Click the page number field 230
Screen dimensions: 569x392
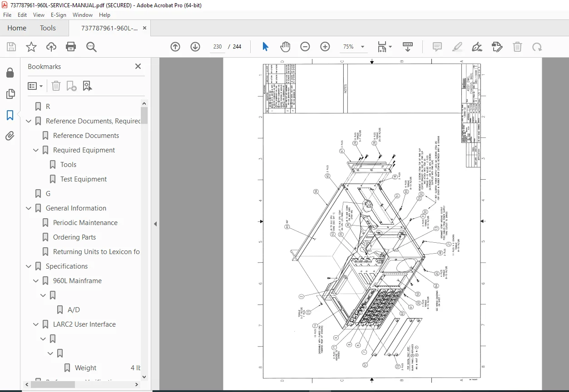(218, 47)
